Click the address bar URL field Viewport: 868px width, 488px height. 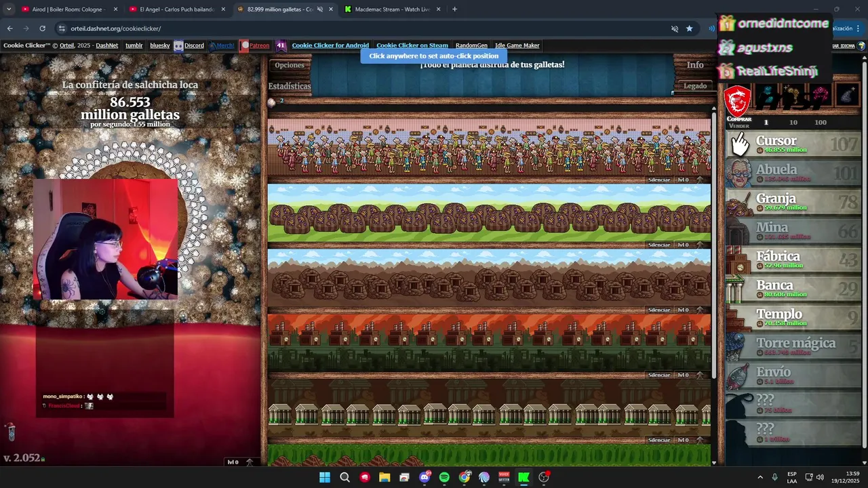click(359, 28)
